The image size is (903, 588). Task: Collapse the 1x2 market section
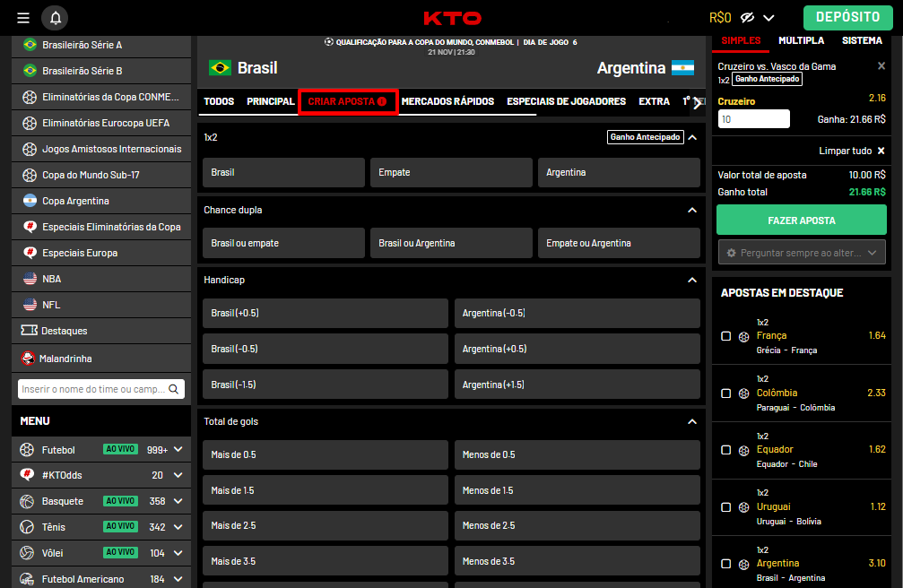pos(692,137)
